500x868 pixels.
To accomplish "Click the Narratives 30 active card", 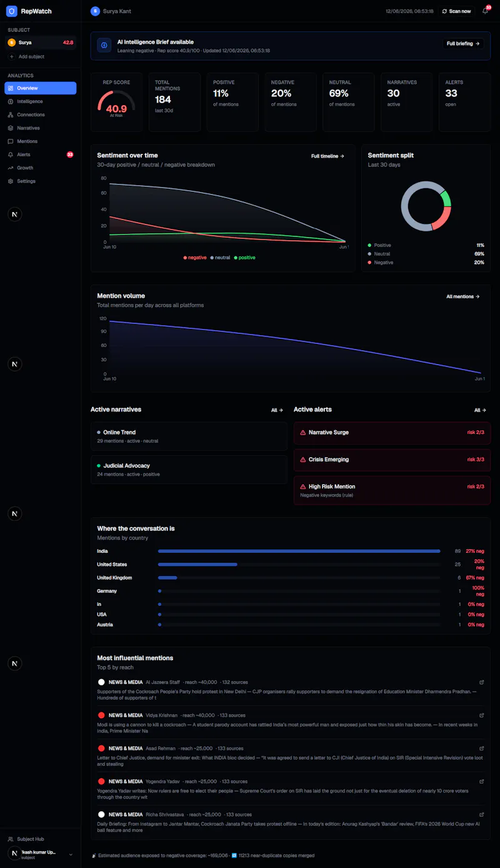I will [x=406, y=102].
